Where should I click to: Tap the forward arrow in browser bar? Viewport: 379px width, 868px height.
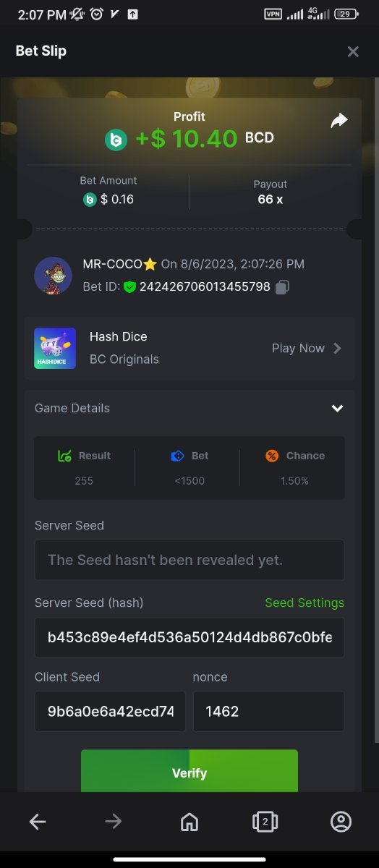pos(114,821)
